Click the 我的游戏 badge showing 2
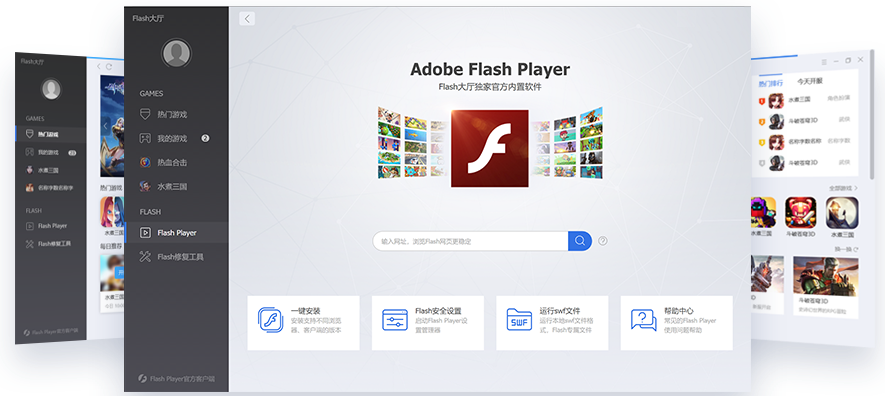 point(205,138)
